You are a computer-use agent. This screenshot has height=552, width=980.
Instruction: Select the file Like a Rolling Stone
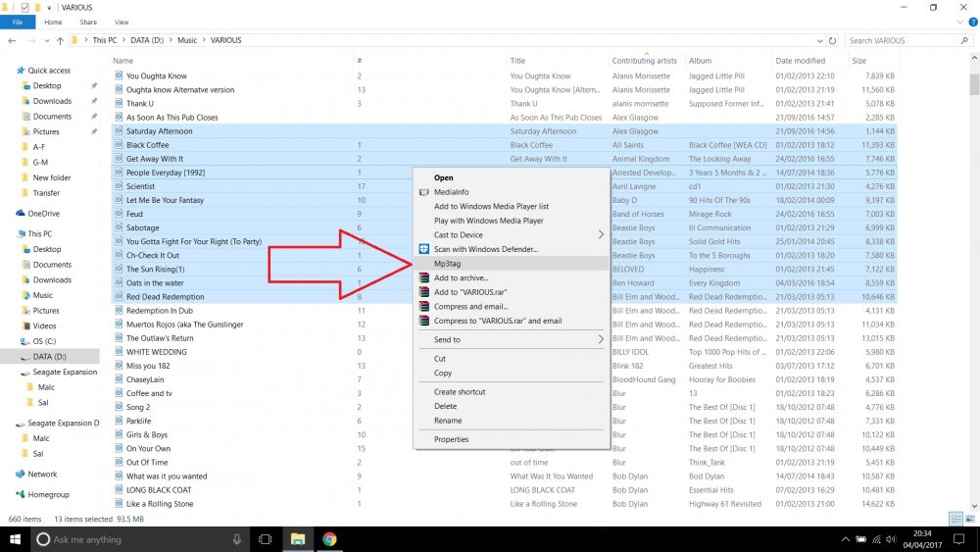click(160, 504)
